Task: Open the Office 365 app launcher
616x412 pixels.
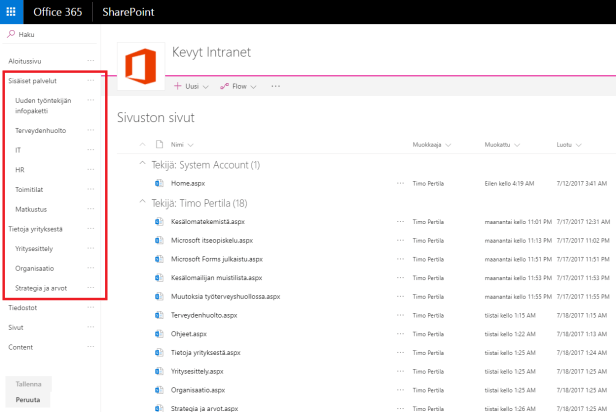Action: point(12,12)
